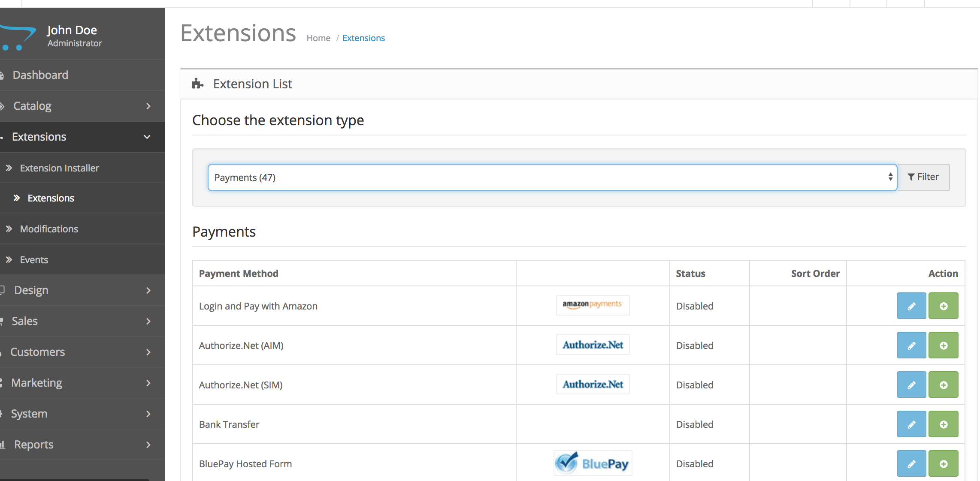Edit Authorize.Net (AIM) payment method

coord(911,345)
